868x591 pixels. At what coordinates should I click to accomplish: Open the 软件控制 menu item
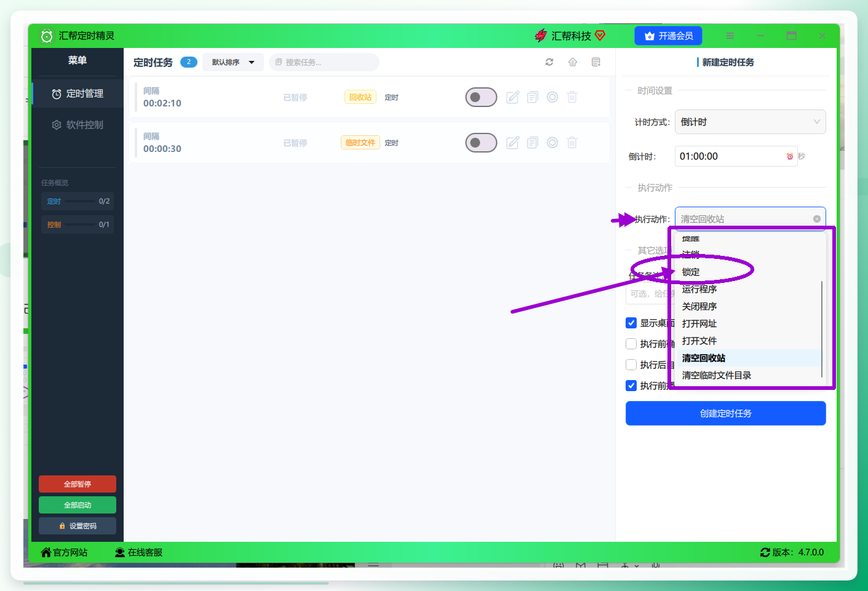pyautogui.click(x=78, y=125)
